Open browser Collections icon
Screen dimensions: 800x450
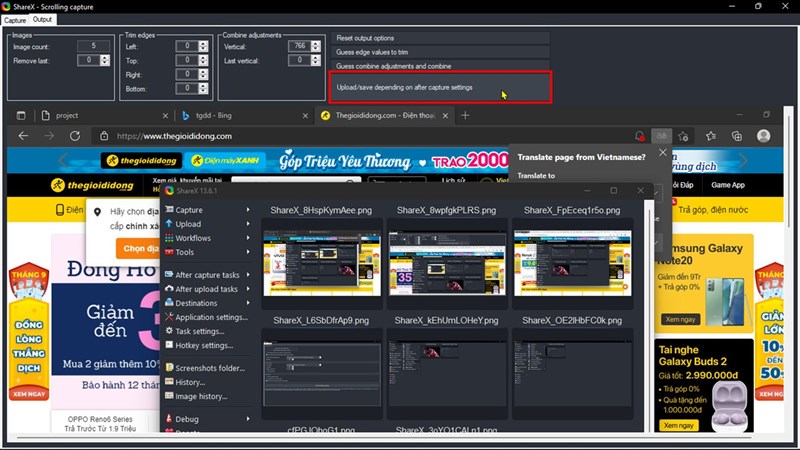click(737, 136)
